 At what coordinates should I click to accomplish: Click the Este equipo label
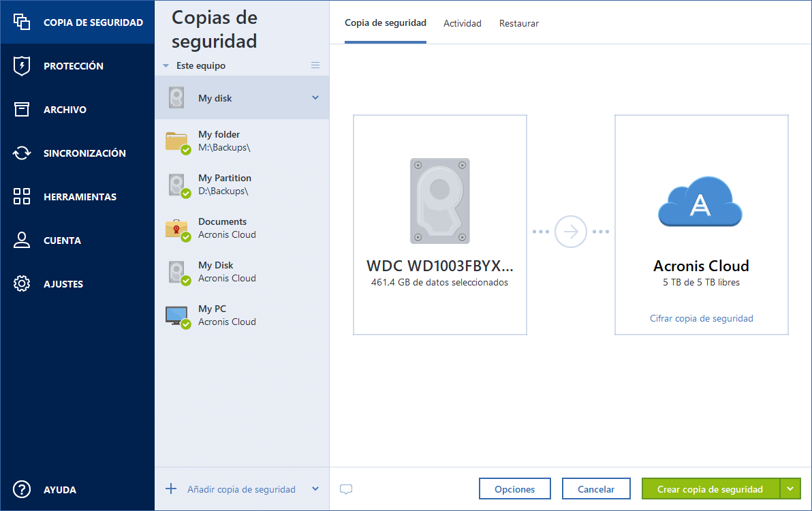[201, 66]
